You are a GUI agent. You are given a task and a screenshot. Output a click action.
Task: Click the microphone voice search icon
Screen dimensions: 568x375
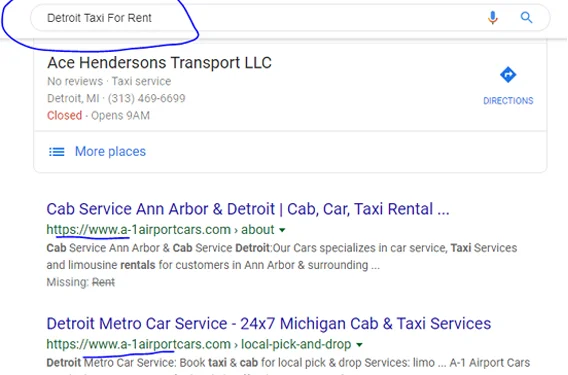tap(492, 17)
